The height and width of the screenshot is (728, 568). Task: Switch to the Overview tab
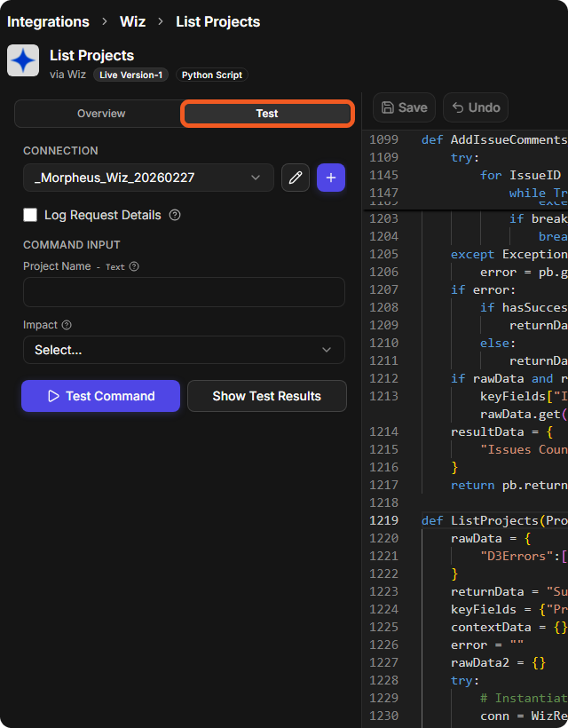(x=101, y=114)
